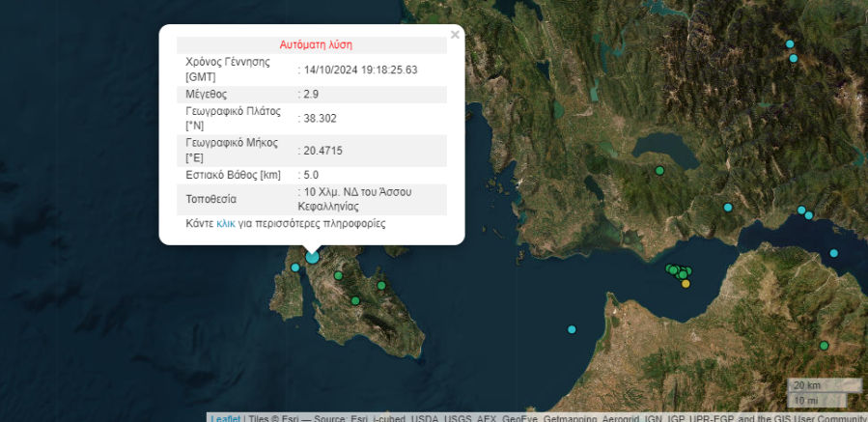
Task: Select the easternmost green marker on Kefalonia
Action: pos(382,285)
